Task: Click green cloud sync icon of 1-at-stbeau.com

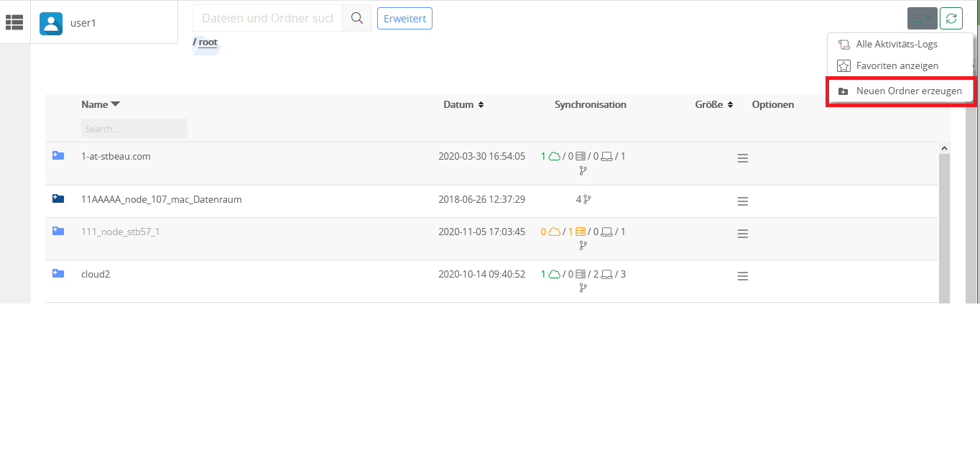Action: [554, 156]
